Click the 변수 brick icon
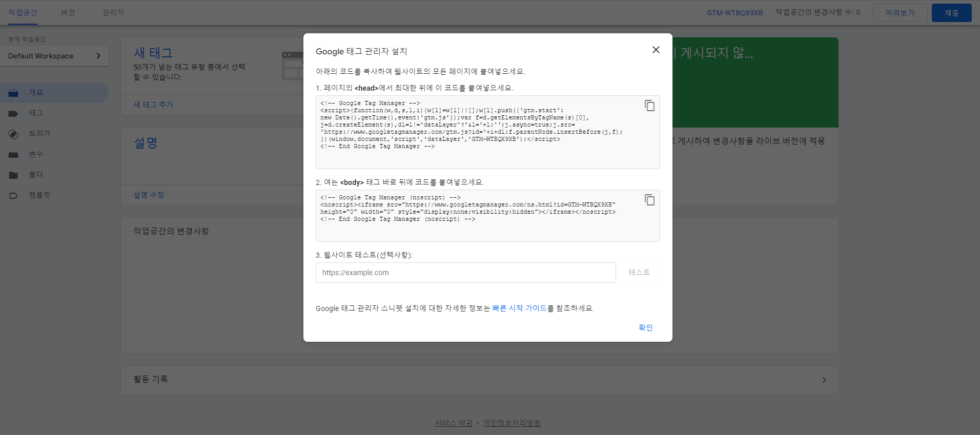Image resolution: width=980 pixels, height=435 pixels. coord(13,155)
